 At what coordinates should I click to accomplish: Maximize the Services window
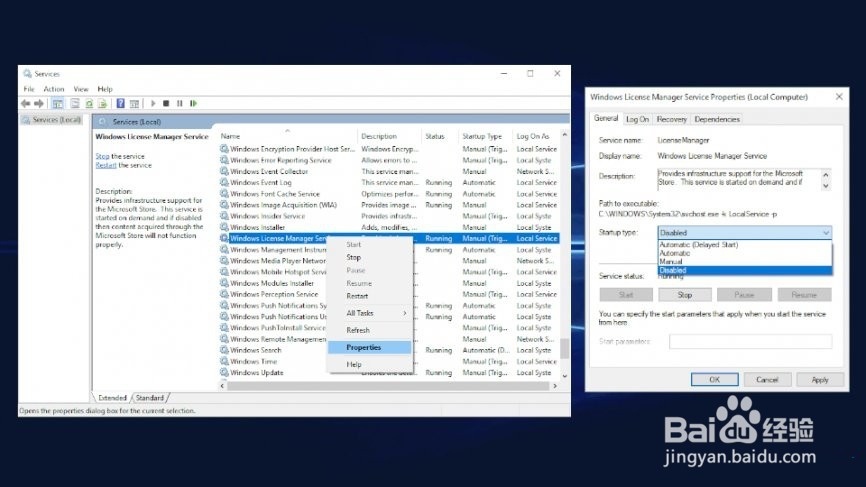click(530, 73)
